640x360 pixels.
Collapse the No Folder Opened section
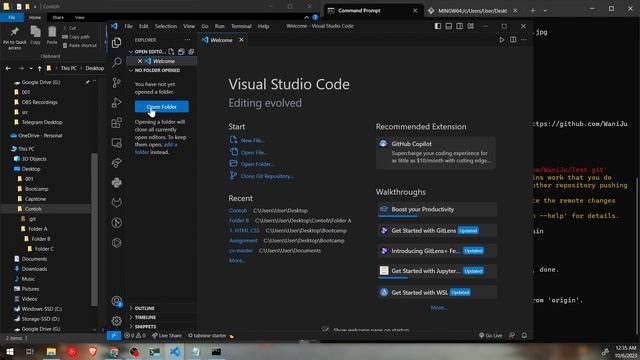131,70
